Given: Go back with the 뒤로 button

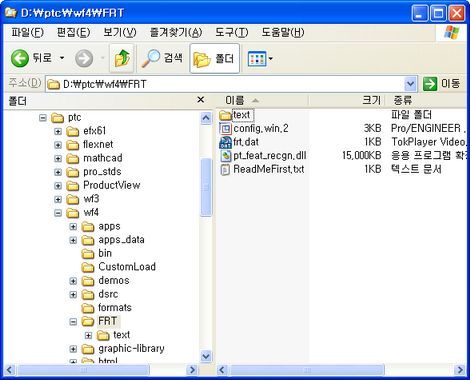Looking at the screenshot, I should click(x=31, y=58).
